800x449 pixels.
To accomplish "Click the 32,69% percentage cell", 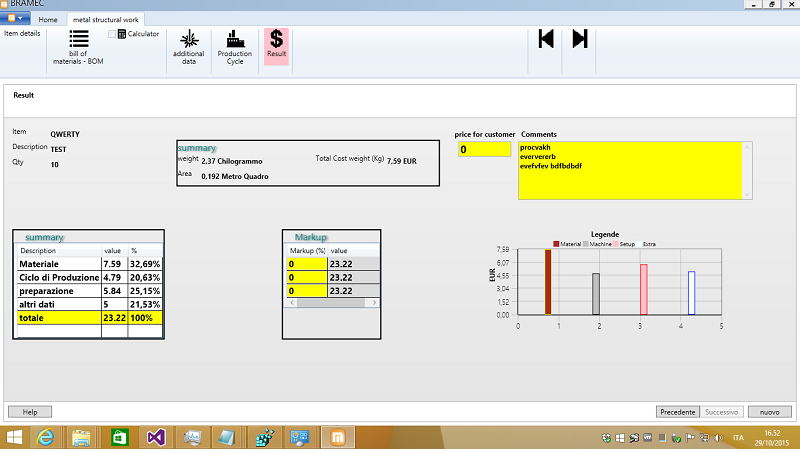I will coord(145,264).
